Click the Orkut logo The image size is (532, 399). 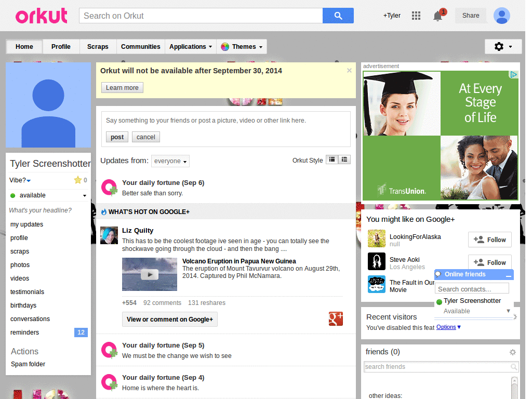(42, 16)
